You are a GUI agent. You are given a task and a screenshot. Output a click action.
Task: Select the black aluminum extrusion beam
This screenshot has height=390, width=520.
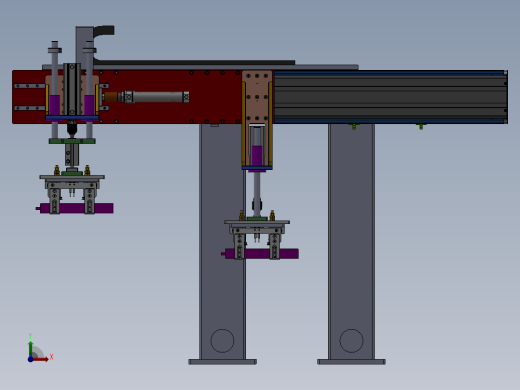[x=390, y=97]
